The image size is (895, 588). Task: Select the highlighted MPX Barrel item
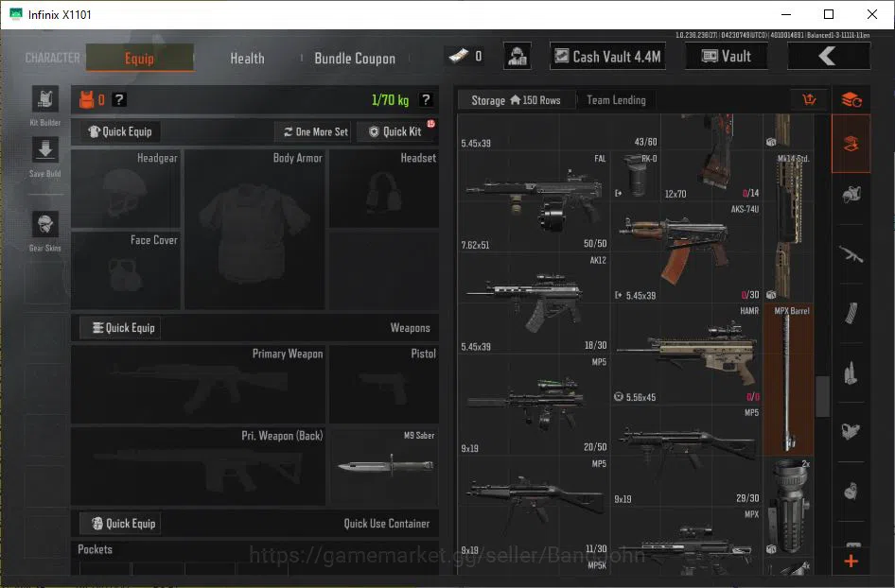click(788, 380)
